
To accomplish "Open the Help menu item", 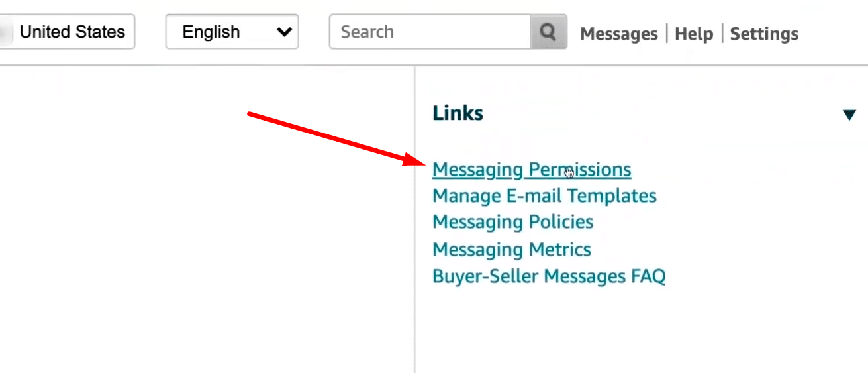I will pos(693,34).
